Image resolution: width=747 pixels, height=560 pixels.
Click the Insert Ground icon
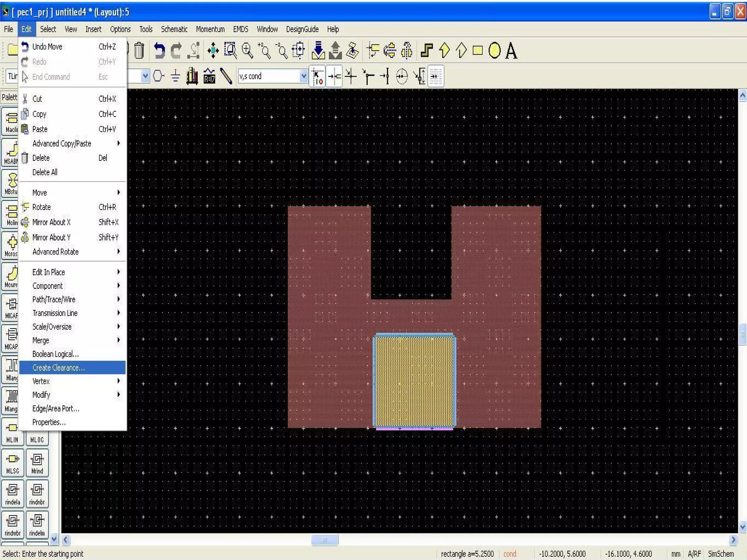(x=175, y=76)
